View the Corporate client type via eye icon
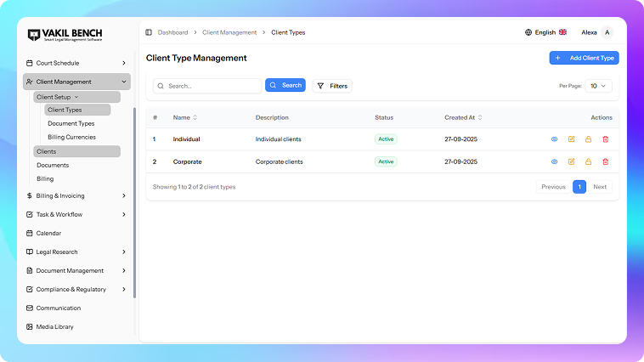The height and width of the screenshot is (362, 644). point(554,161)
